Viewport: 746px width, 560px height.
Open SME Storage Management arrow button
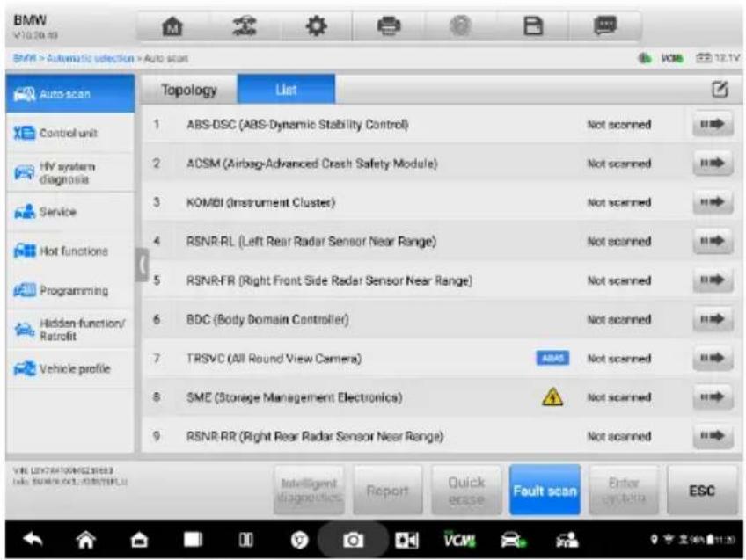[713, 397]
